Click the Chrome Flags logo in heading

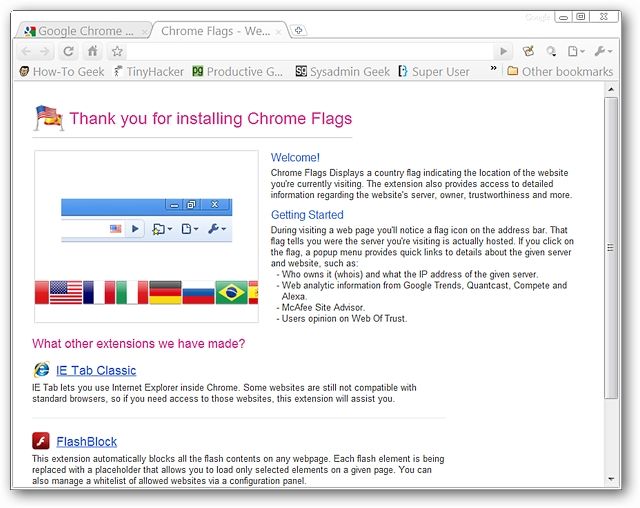click(49, 118)
